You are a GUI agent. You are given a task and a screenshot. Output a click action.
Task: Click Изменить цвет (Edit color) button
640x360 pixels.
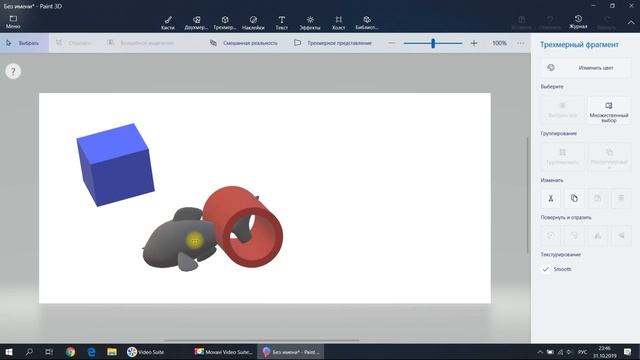586,68
